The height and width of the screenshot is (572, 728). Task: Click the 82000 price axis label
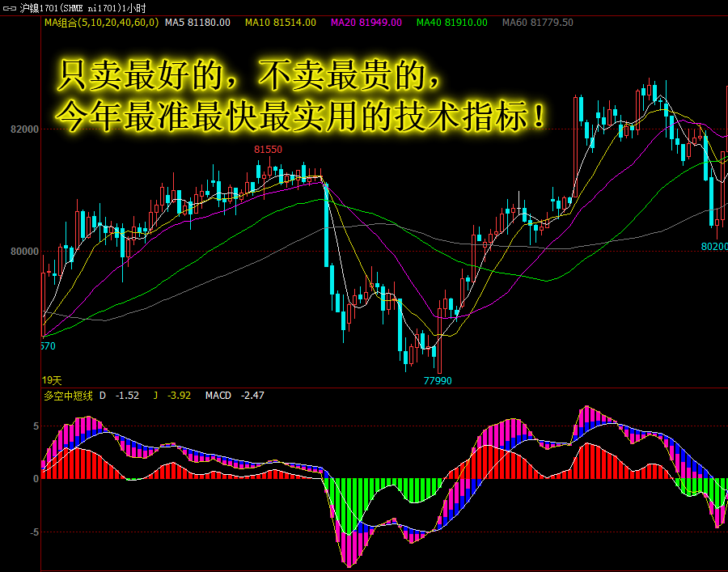point(24,130)
